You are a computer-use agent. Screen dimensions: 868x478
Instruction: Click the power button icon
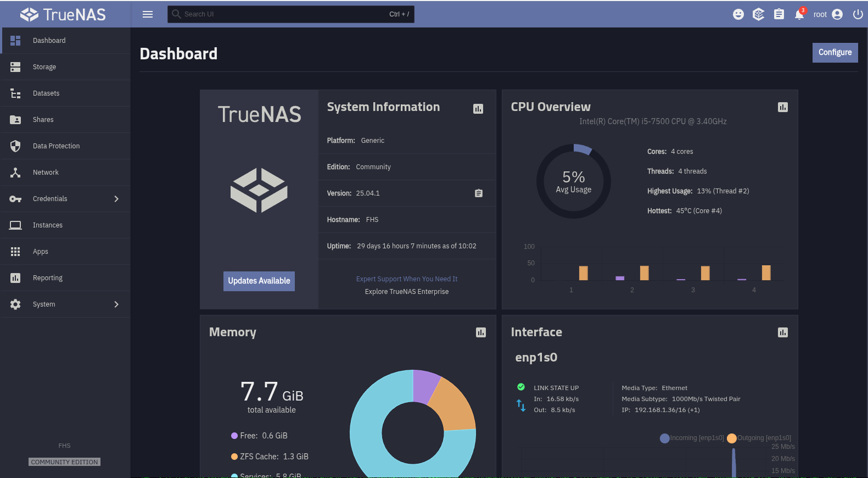(858, 14)
